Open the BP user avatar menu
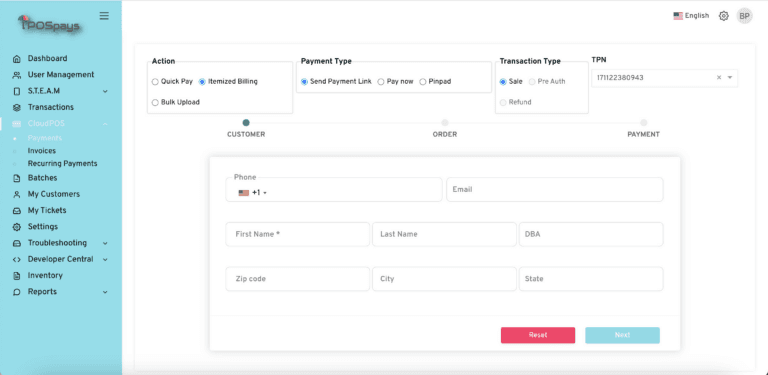The height and width of the screenshot is (375, 768). 744,16
